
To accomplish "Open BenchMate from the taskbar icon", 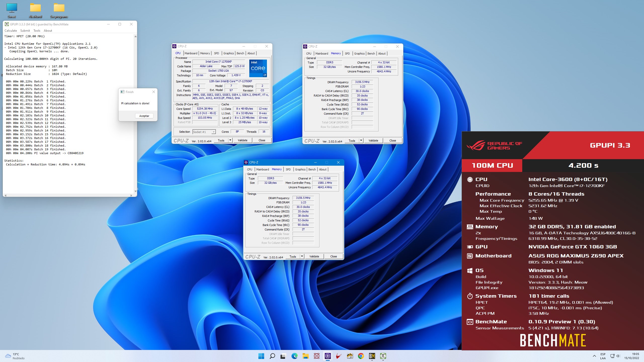I will click(372, 356).
